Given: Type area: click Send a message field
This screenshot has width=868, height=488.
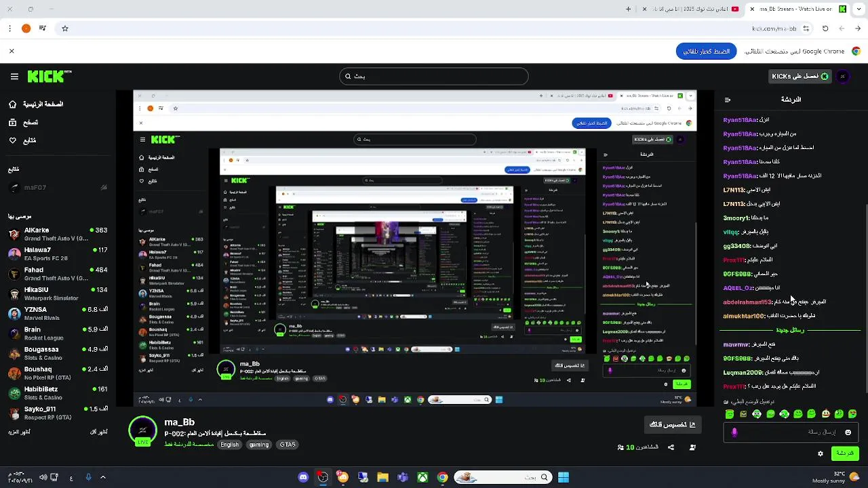Looking at the screenshot, I should (791, 432).
